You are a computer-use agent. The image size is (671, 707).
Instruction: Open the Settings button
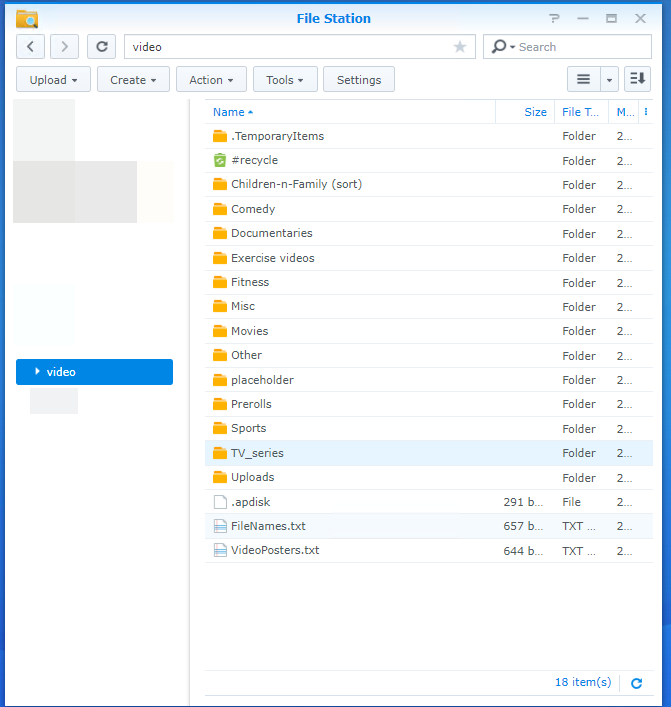pos(359,79)
